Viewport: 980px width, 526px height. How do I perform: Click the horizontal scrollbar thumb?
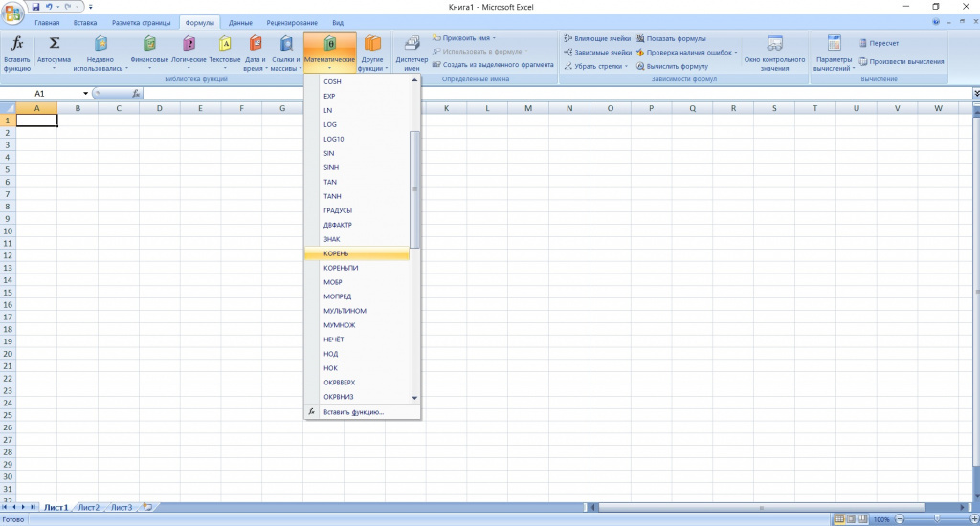tap(761, 507)
